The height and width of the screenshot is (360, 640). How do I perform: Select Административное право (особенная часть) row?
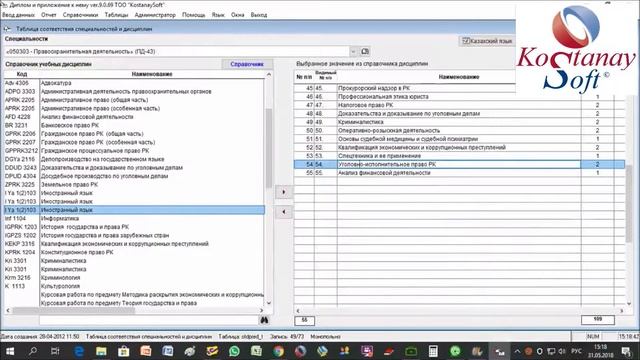click(134, 109)
